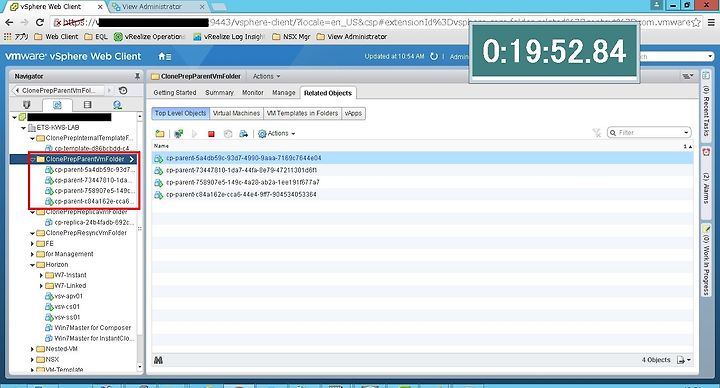Viewport: 720px width, 388px height.
Task: Open the Getting Started tab
Action: [x=174, y=93]
